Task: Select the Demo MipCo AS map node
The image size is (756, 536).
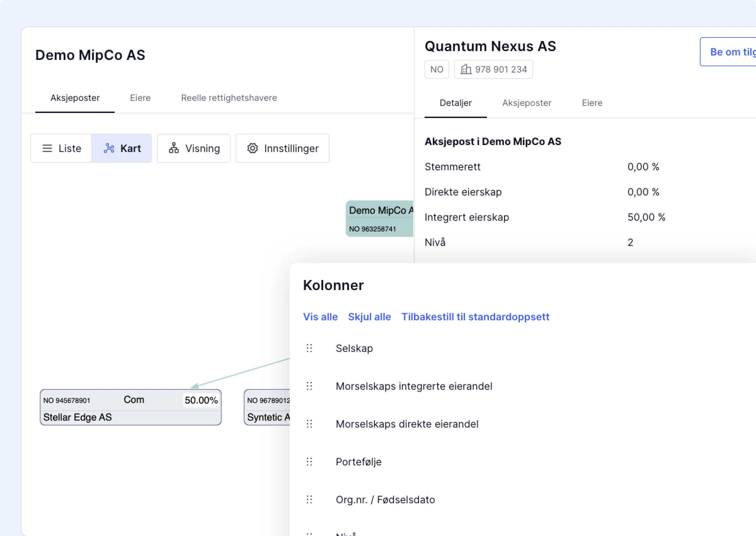Action: (x=380, y=218)
